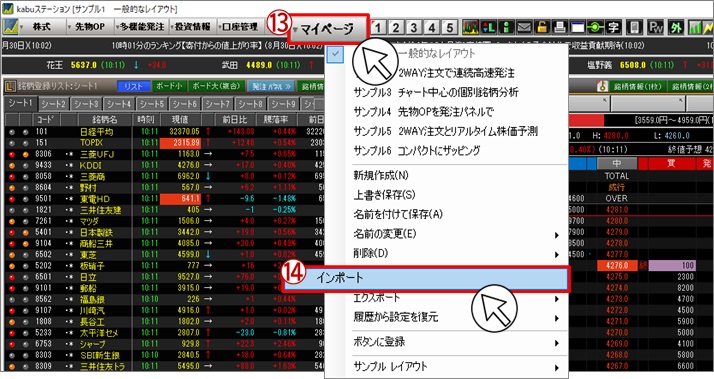Open the mail envelope icon
The width and height of the screenshot is (714, 379).
(524, 27)
